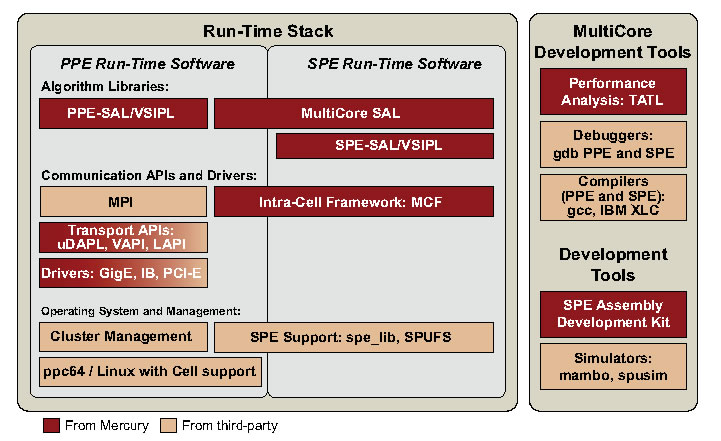
Task: Click the Development Tools subheading above SPE Assembly Kit
Action: pyautogui.click(x=613, y=264)
